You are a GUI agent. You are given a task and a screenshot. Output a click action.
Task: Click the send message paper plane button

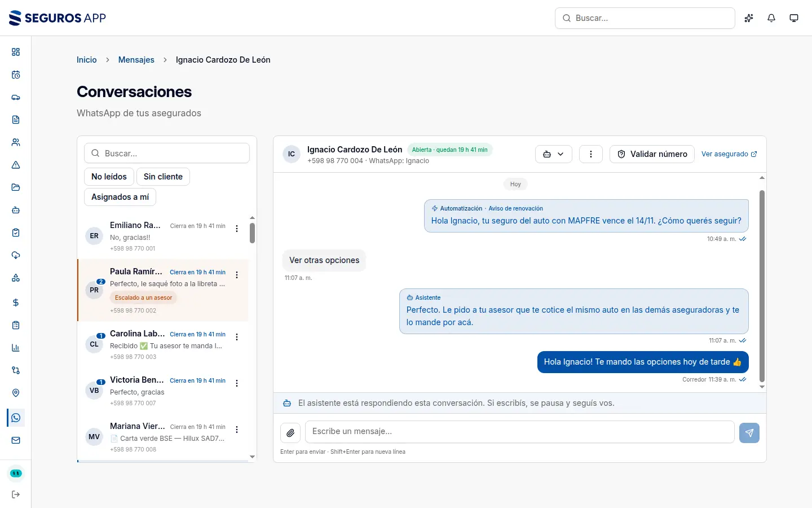point(749,433)
